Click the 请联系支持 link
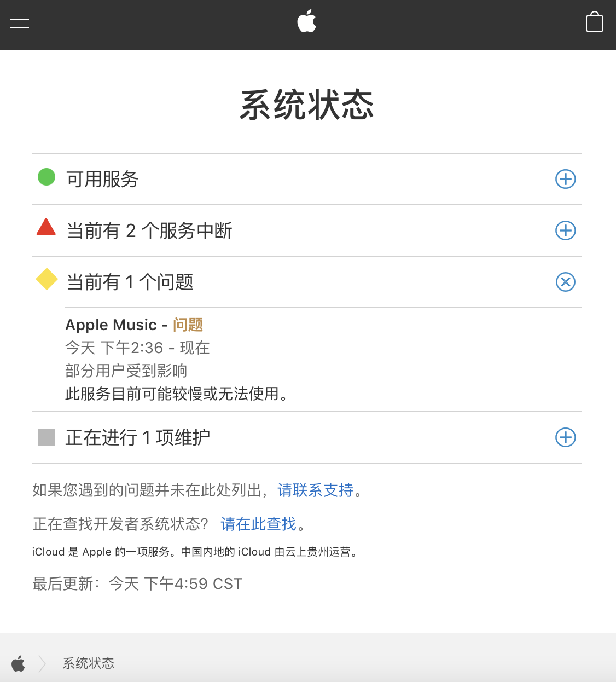The width and height of the screenshot is (616, 682). click(316, 490)
